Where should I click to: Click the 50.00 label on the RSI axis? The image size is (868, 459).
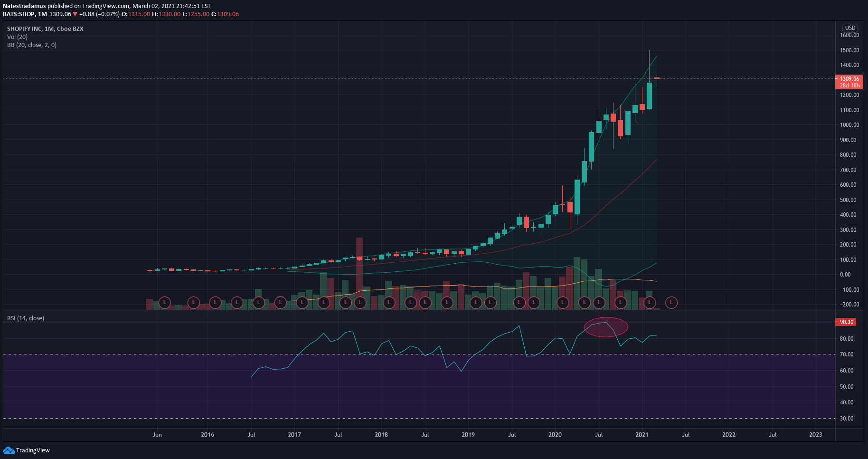pos(847,387)
